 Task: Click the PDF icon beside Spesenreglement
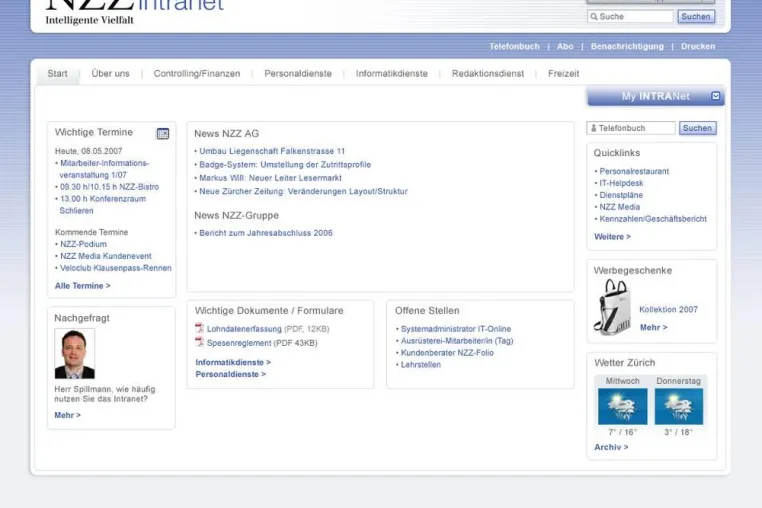[x=199, y=342]
